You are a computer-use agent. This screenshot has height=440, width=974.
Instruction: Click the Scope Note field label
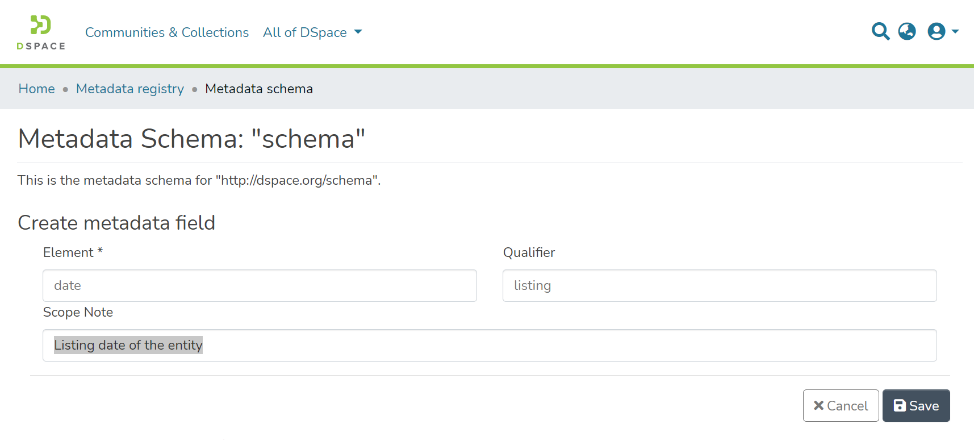78,312
